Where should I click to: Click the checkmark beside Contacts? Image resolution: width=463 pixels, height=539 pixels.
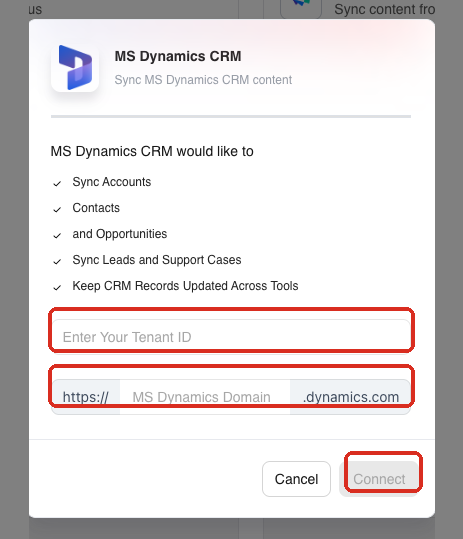(57, 209)
